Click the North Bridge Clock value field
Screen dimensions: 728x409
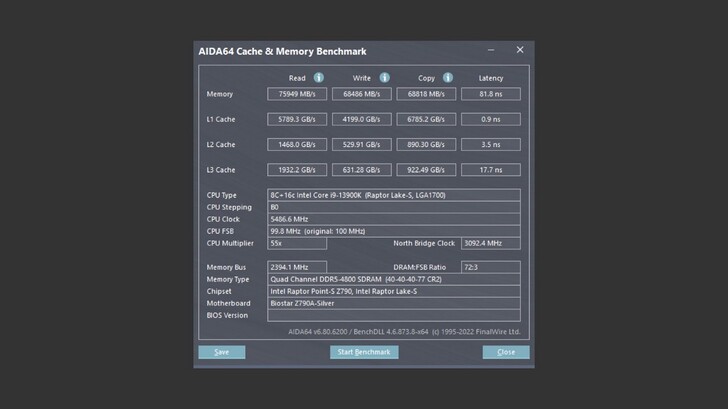pos(490,243)
